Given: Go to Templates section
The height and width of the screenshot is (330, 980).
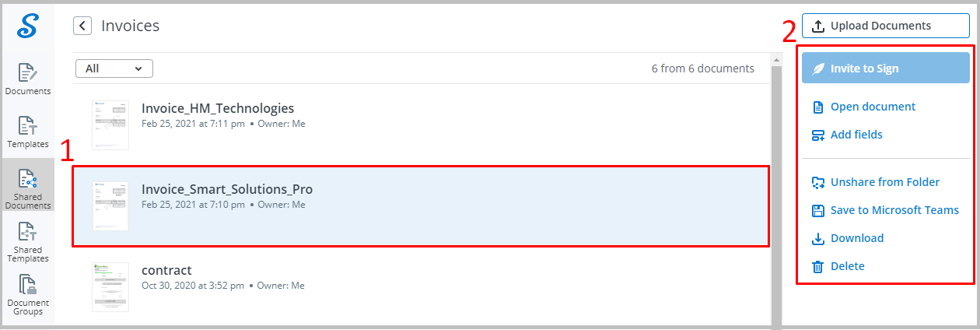Looking at the screenshot, I should [x=28, y=132].
